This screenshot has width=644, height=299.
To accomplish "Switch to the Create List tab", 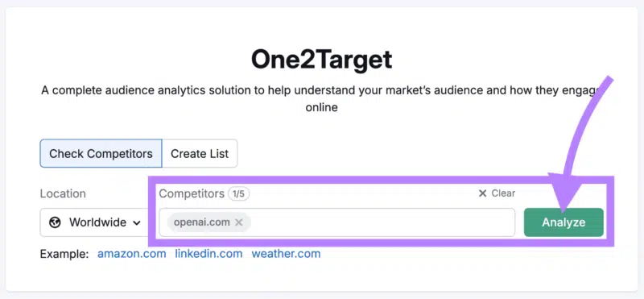I will pyautogui.click(x=200, y=153).
